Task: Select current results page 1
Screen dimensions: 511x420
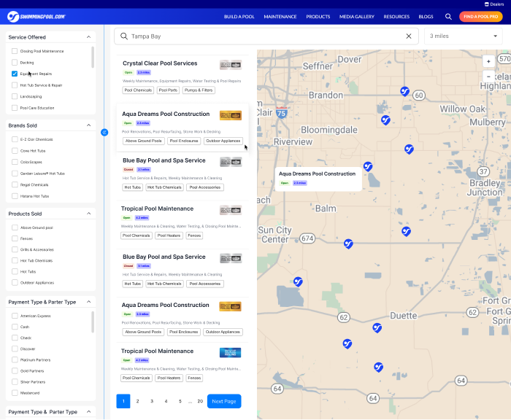Action: tap(123, 401)
